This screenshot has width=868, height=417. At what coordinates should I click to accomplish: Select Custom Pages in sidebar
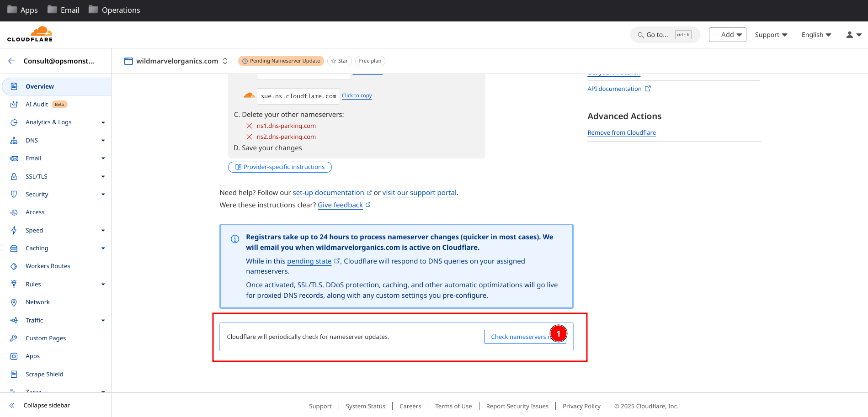pyautogui.click(x=46, y=338)
